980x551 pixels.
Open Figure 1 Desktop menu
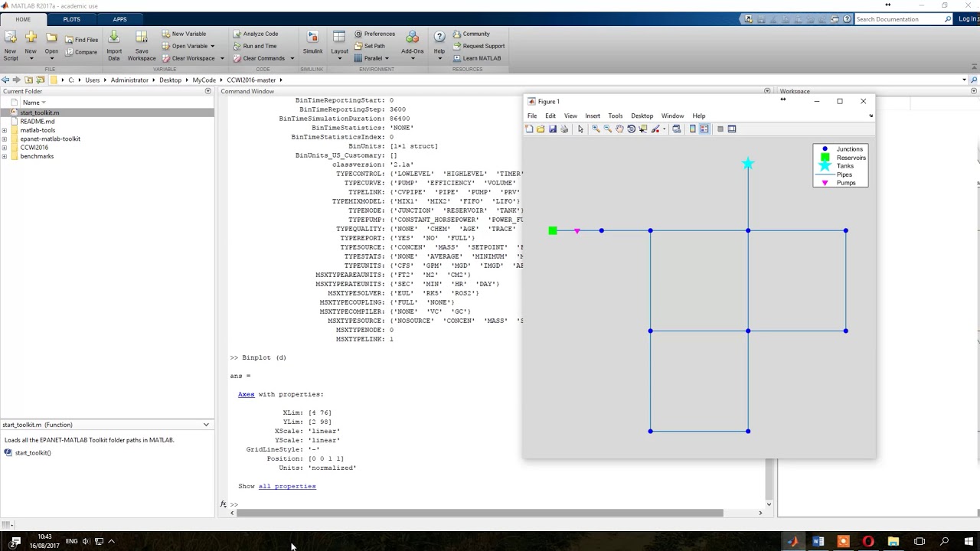point(642,116)
